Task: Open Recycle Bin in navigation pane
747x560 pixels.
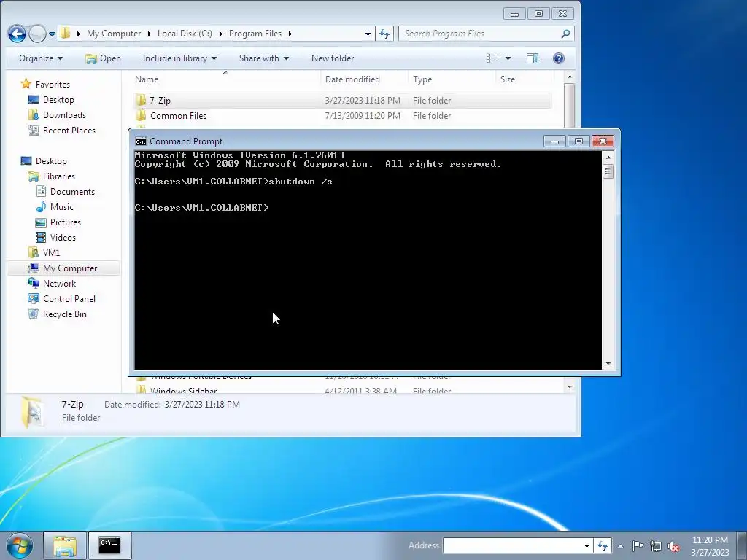Action: coord(57,314)
